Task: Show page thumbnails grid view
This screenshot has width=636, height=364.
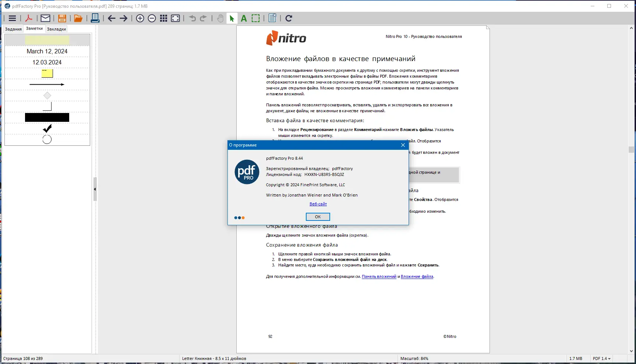Action: pyautogui.click(x=164, y=18)
